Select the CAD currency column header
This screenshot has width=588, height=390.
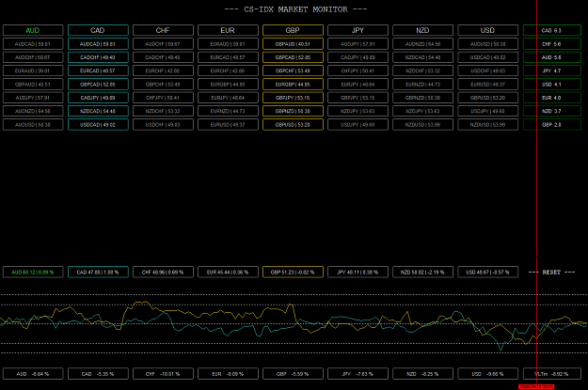pos(98,30)
